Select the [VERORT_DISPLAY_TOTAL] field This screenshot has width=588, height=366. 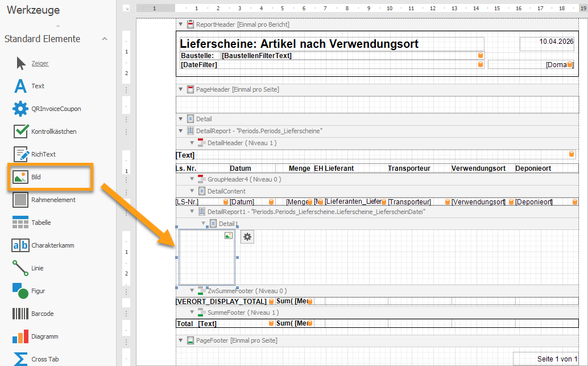click(225, 302)
